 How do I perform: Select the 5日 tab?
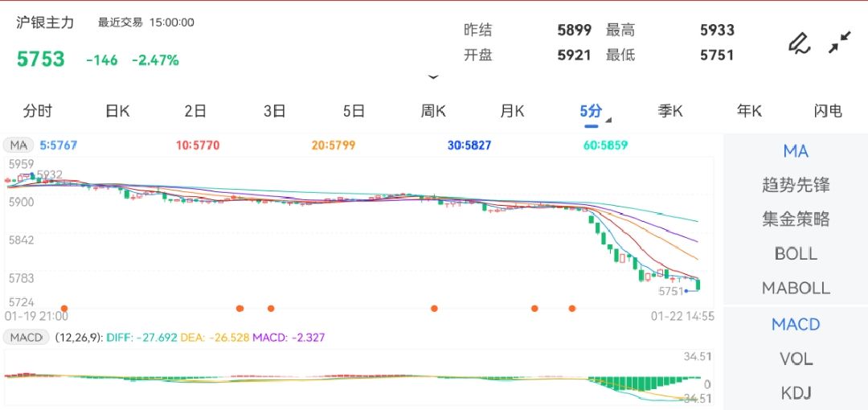354,111
